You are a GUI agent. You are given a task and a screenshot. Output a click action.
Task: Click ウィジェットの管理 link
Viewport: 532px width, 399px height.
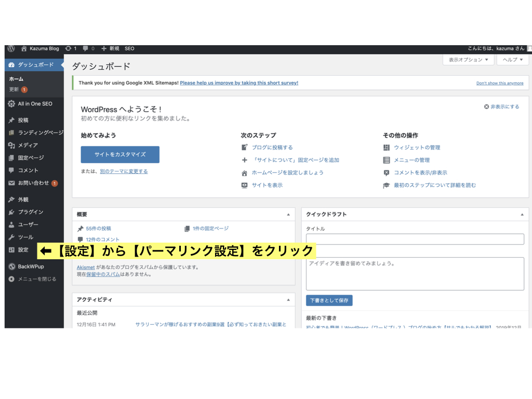click(x=417, y=148)
